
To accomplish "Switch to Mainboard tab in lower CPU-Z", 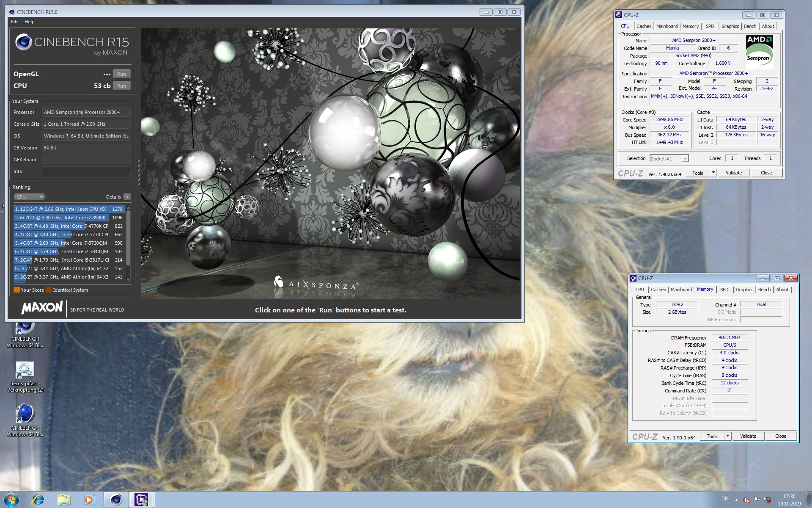I will pos(681,290).
